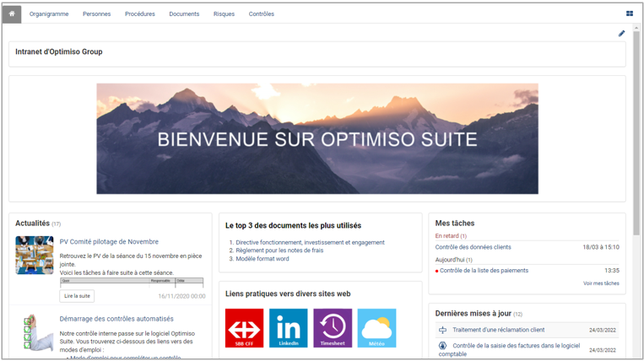Follow the Voir mes tâches link
The image size is (644, 361).
point(600,283)
